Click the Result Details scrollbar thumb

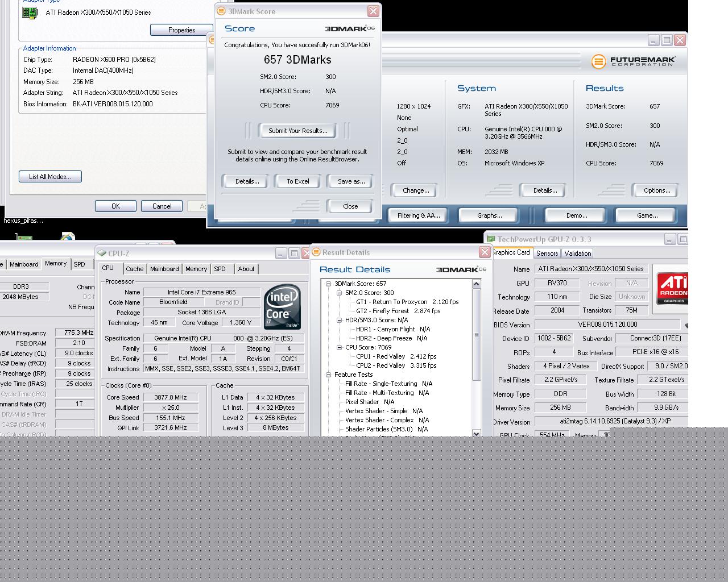click(476, 334)
